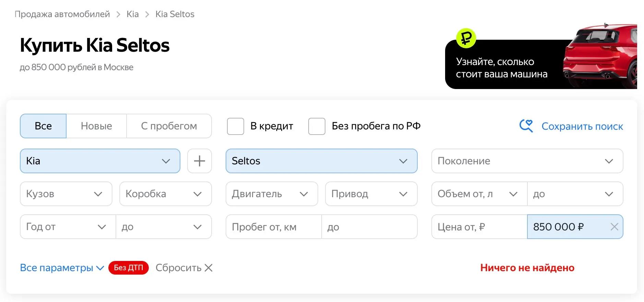Switch to the Новые tab
Viewport: 644px width, 302px height.
click(x=96, y=126)
